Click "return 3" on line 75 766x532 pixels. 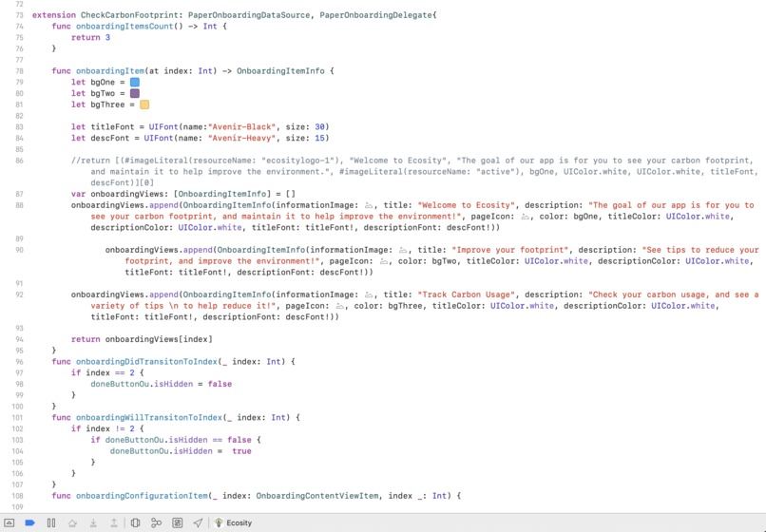point(90,38)
